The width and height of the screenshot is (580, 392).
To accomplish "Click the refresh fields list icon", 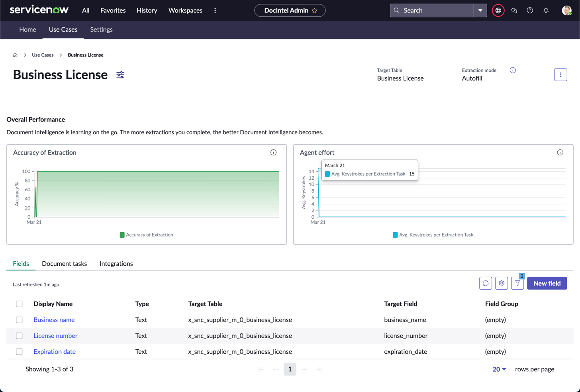I will tap(486, 283).
